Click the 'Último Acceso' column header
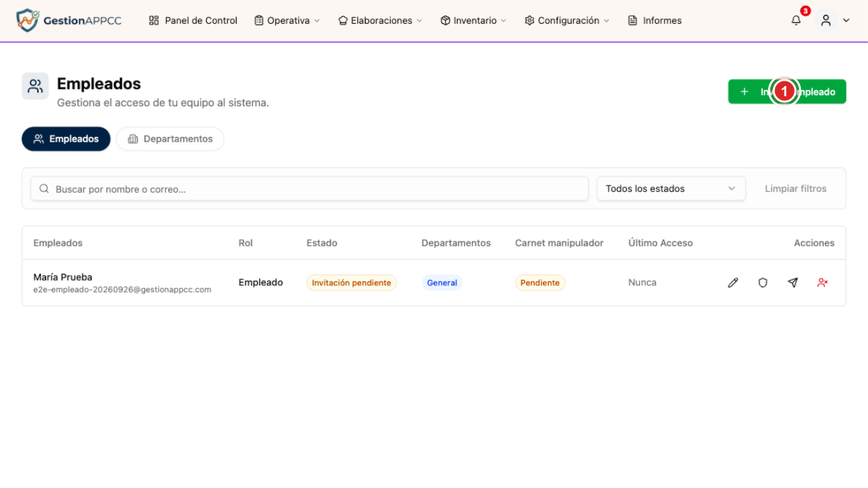Image resolution: width=868 pixels, height=488 pixels. pos(660,243)
